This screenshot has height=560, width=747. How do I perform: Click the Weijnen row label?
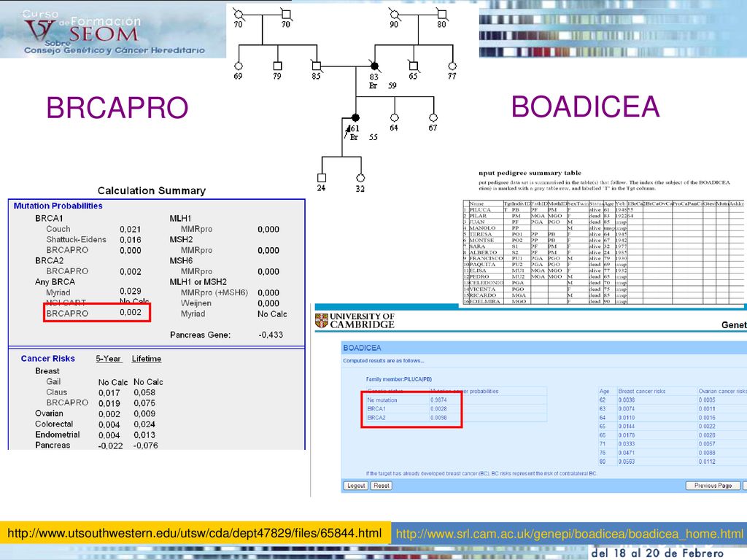tap(196, 303)
